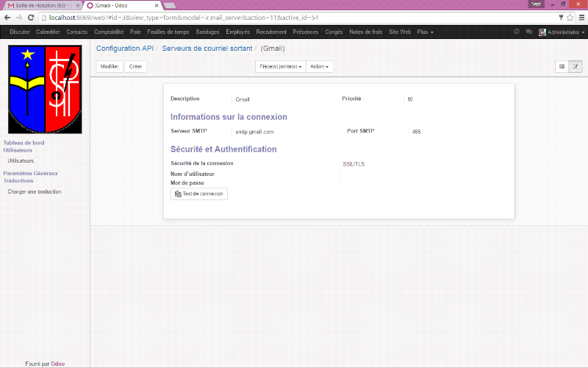Bookmark this page with star icon
The image size is (588, 368).
[570, 17]
